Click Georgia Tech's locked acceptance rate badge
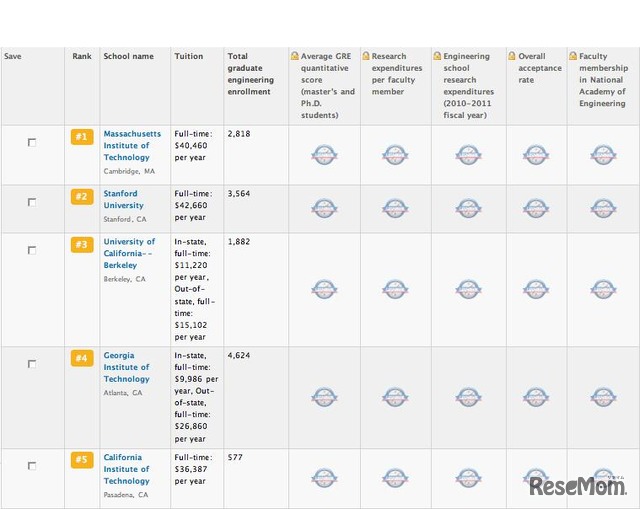The height and width of the screenshot is (509, 640). click(x=536, y=397)
